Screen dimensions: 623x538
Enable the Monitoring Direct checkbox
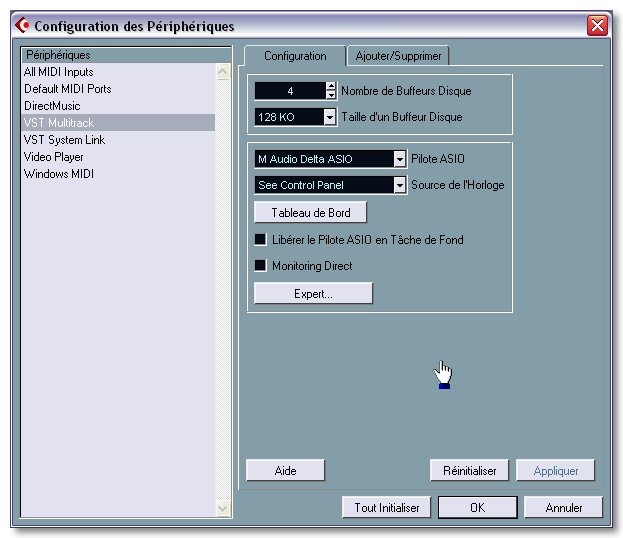pyautogui.click(x=261, y=265)
